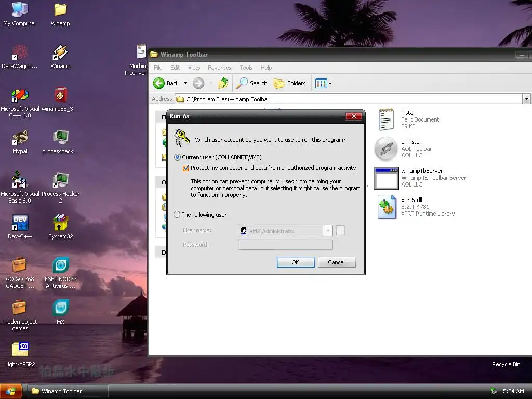Screen dimensions: 532x399
Task: Select the install text document file
Action: pyautogui.click(x=408, y=119)
